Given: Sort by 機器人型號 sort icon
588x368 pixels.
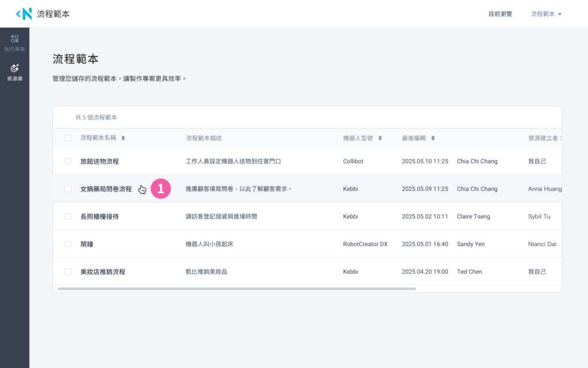Looking at the screenshot, I should [380, 138].
